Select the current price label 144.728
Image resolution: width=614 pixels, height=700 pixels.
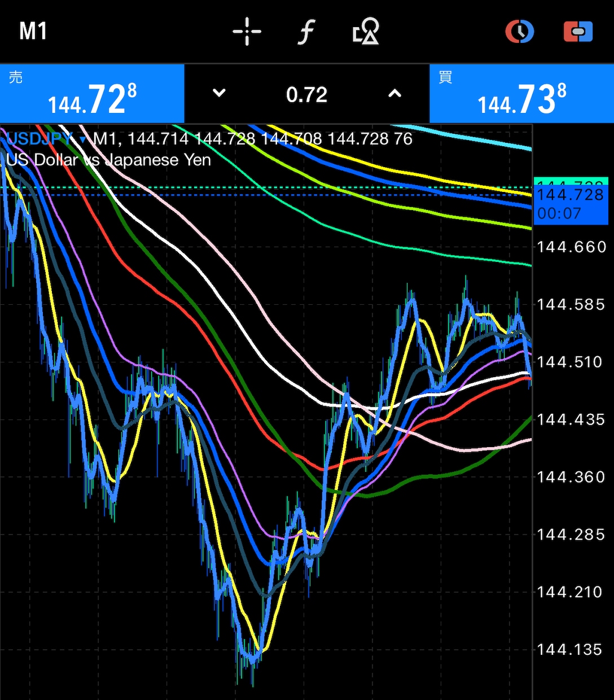[571, 195]
